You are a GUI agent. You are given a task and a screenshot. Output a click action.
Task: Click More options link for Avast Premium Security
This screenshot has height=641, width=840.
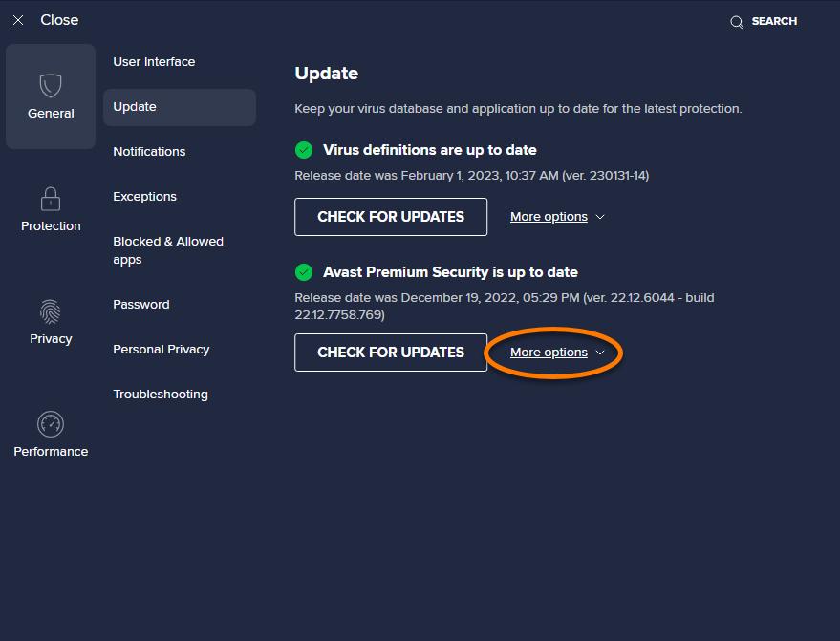tap(549, 353)
